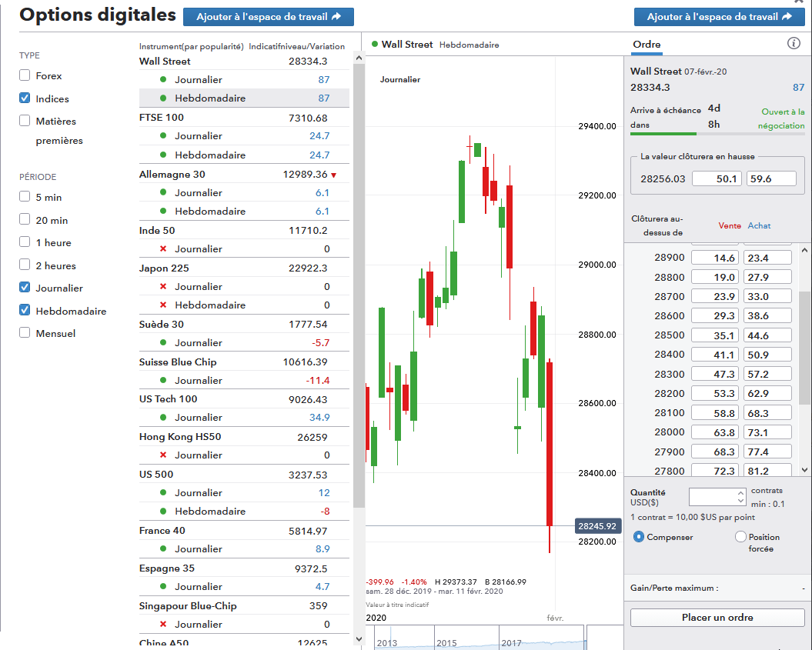Uncheck the Hebdomadaire period checkbox

tap(25, 310)
